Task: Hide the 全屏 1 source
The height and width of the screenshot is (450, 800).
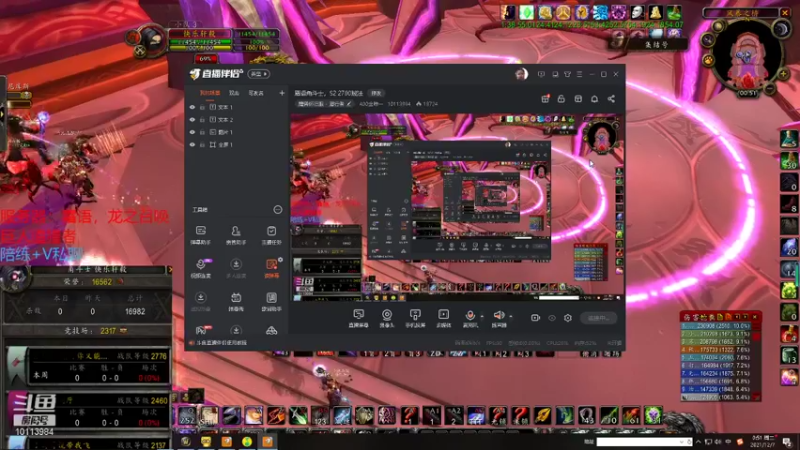Action: [192, 144]
